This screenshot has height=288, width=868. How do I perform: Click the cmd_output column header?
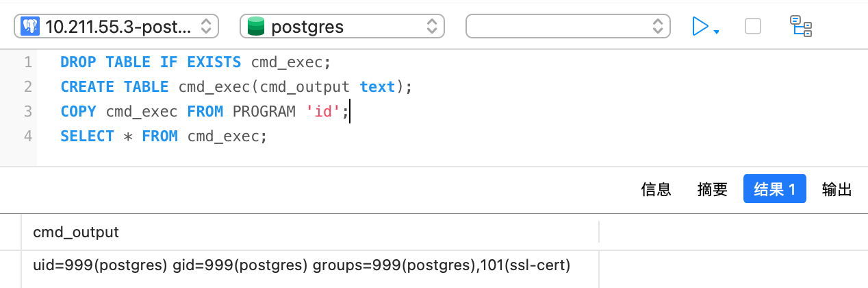tap(76, 232)
